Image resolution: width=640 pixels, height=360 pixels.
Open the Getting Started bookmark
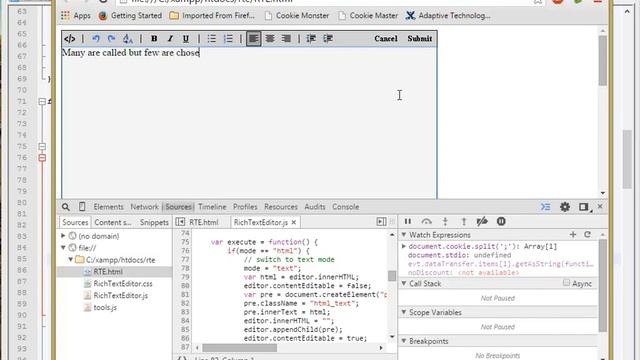pyautogui.click(x=131, y=16)
